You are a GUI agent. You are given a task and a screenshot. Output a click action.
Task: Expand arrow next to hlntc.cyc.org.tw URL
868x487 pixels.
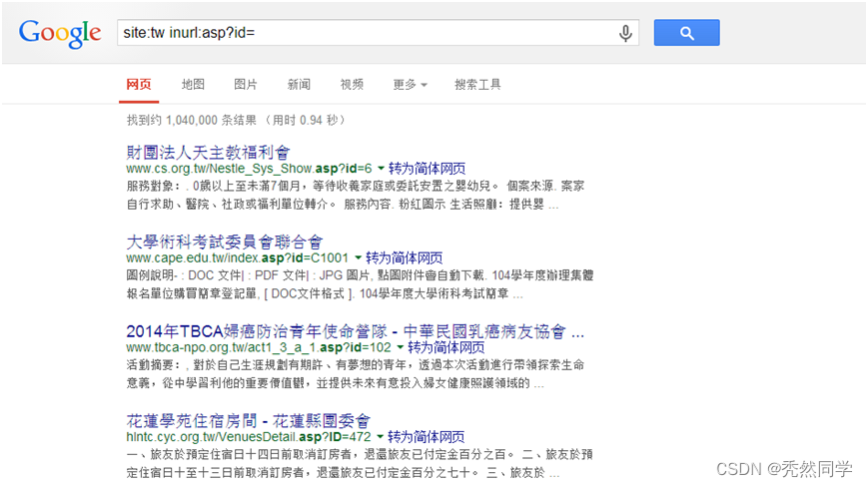click(381, 437)
